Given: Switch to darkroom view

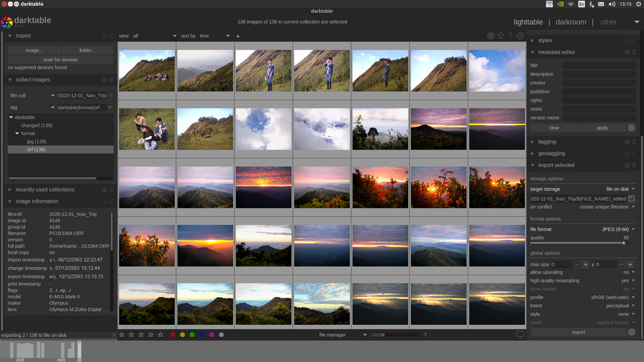Looking at the screenshot, I should pyautogui.click(x=570, y=22).
